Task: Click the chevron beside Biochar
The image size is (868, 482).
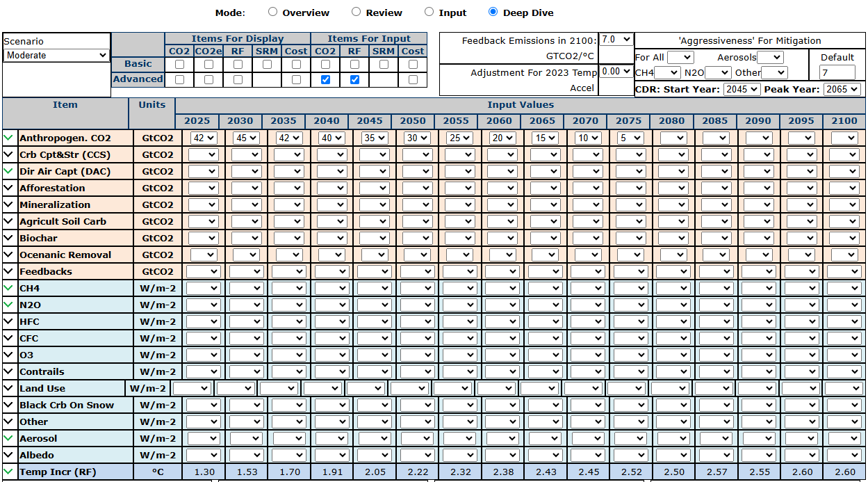Action: [x=8, y=238]
